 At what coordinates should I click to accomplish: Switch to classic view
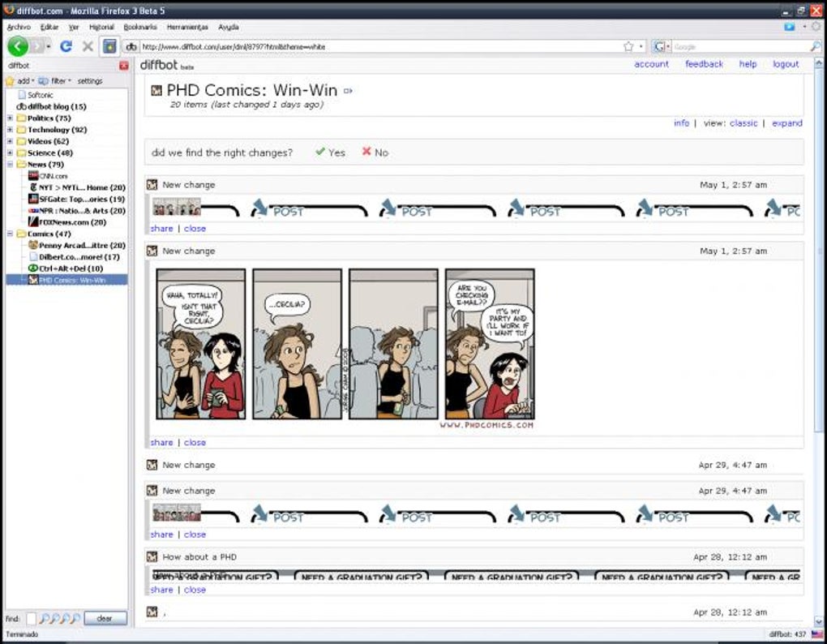click(743, 123)
